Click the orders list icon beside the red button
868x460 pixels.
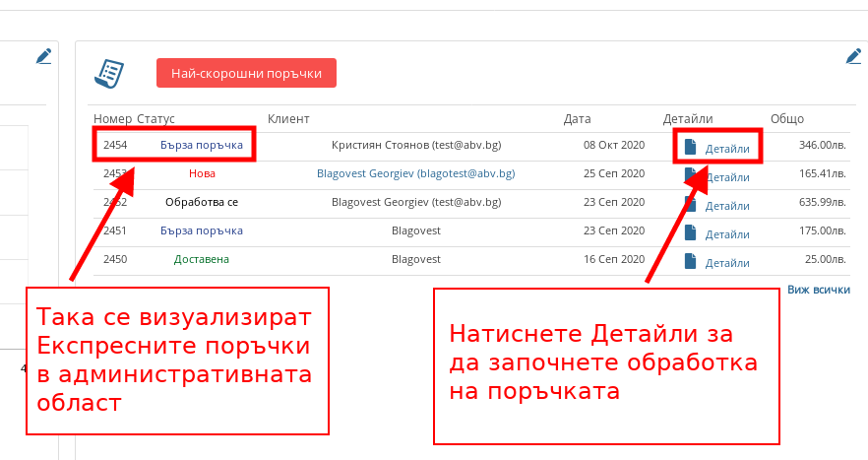[x=108, y=73]
